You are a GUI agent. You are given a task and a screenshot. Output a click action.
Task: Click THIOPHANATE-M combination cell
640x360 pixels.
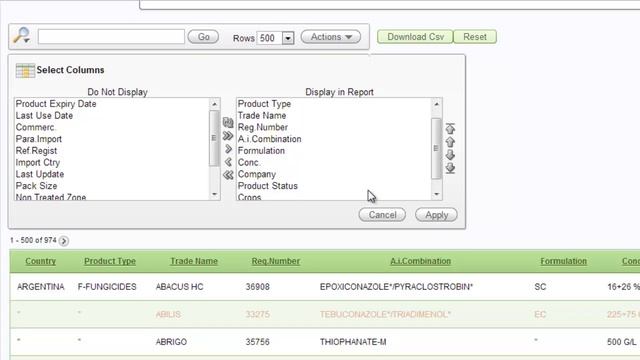(353, 342)
